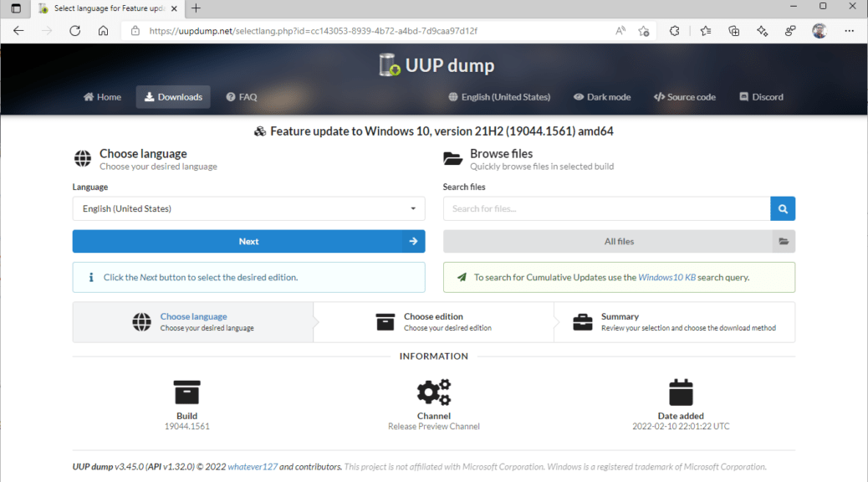The image size is (868, 482).
Task: Open browser favorites star icon
Action: pyautogui.click(x=705, y=31)
